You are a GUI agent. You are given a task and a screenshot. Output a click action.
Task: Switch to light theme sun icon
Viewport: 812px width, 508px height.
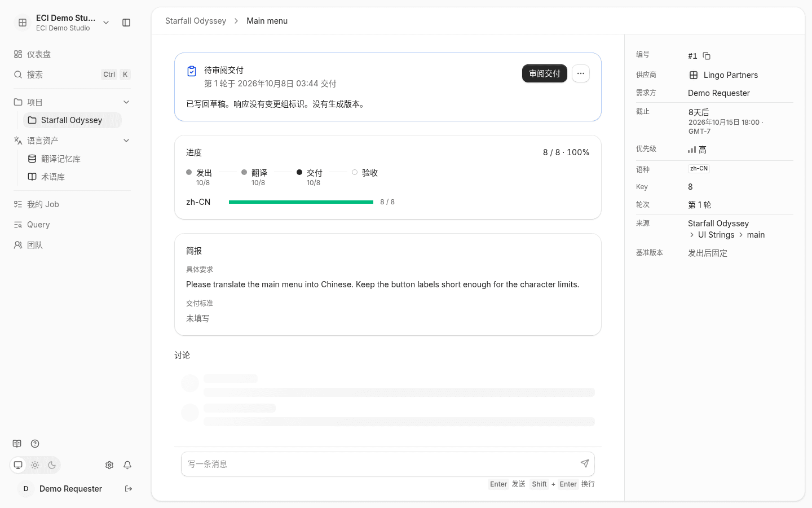coord(35,465)
